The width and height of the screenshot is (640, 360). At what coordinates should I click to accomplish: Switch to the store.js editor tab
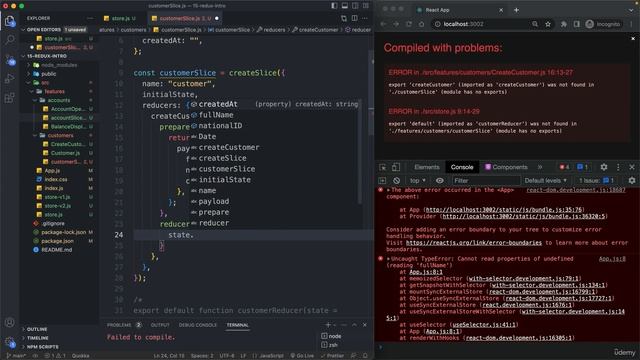(120, 18)
